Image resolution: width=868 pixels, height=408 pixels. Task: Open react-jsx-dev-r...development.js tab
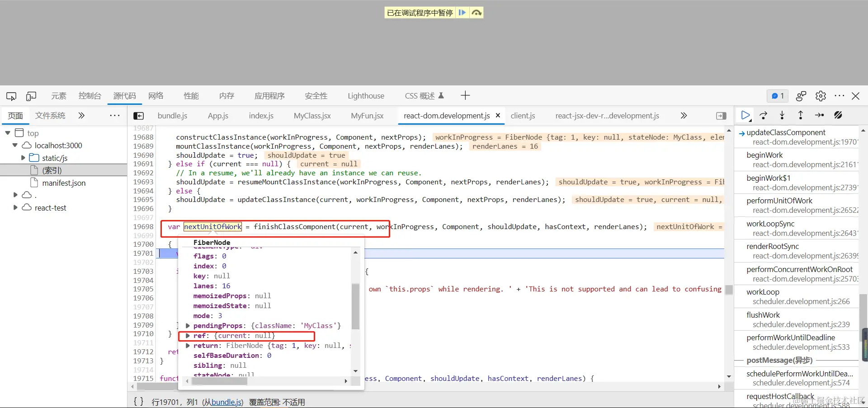[x=607, y=116]
